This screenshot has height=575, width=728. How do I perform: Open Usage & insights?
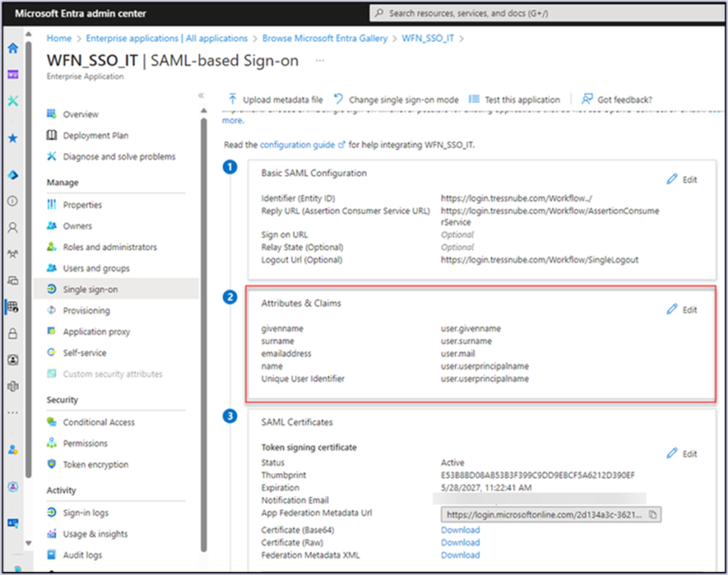95,533
